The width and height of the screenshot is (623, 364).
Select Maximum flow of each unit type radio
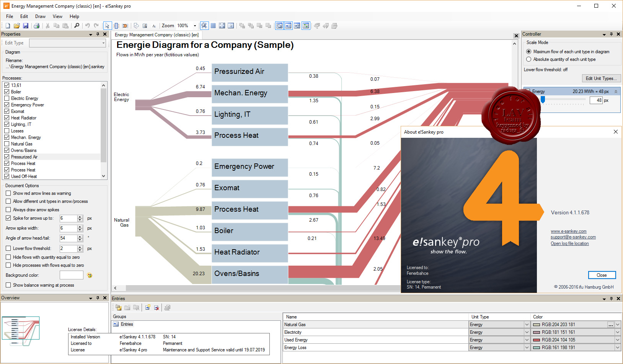tap(528, 52)
